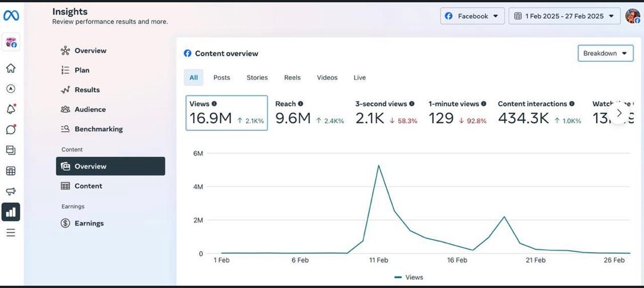Click info icon beside 3-second views
The width and height of the screenshot is (644, 288).
coord(412,104)
